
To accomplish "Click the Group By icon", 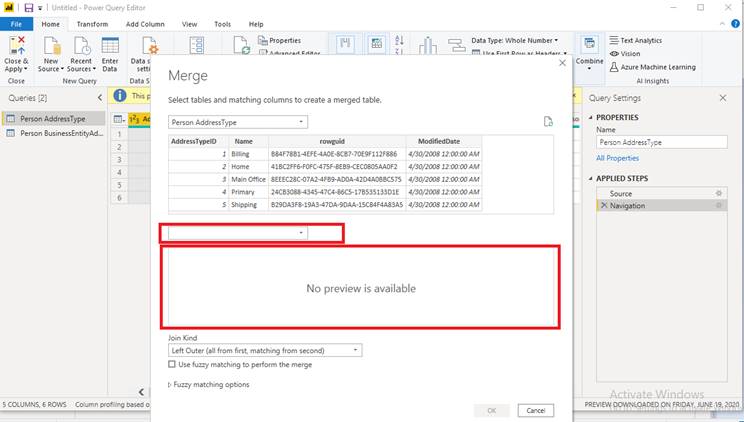I will click(456, 46).
